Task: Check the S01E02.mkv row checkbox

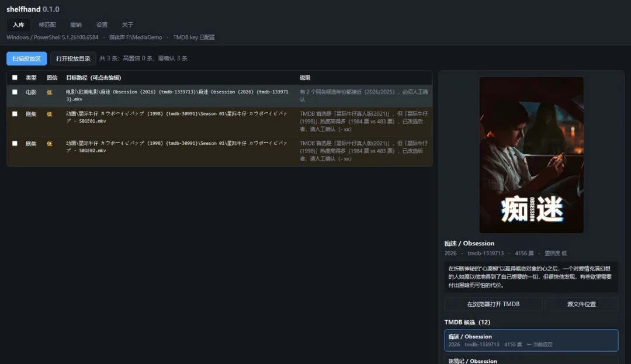Action: (15, 143)
